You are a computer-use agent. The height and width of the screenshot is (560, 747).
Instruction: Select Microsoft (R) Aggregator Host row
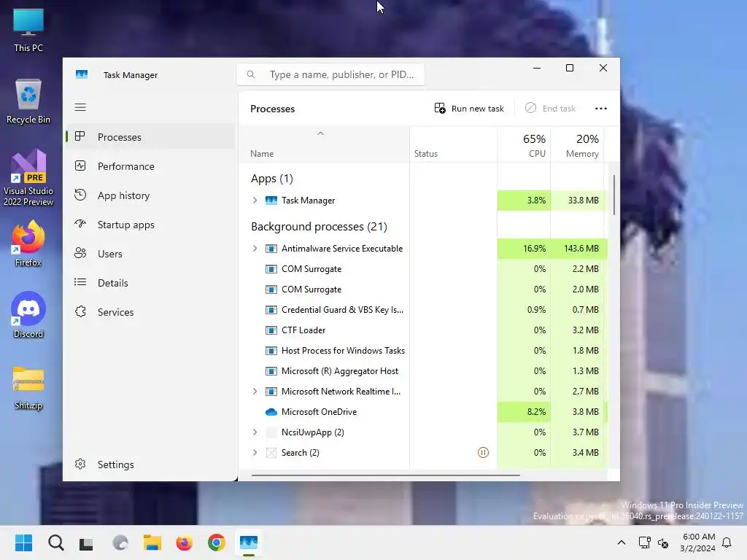point(423,371)
